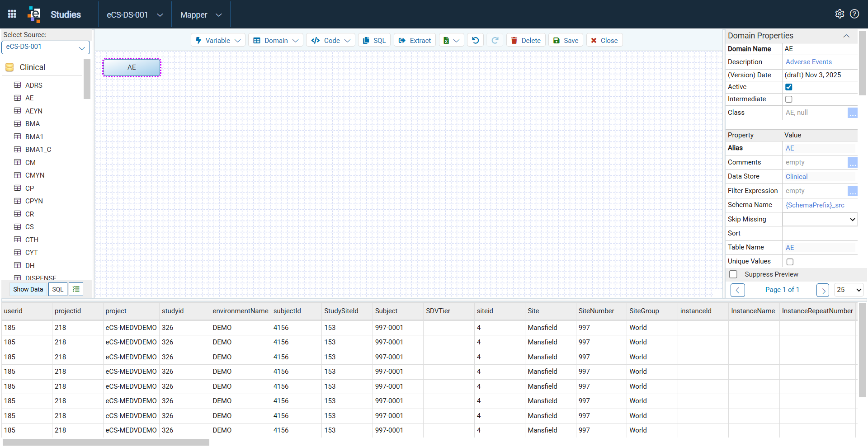Click the ADRS table icon

(18, 85)
